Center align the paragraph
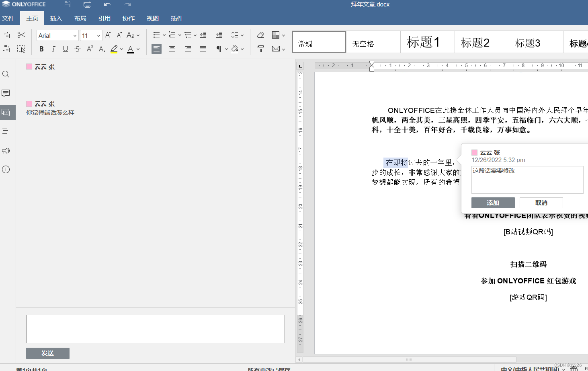 tap(172, 49)
